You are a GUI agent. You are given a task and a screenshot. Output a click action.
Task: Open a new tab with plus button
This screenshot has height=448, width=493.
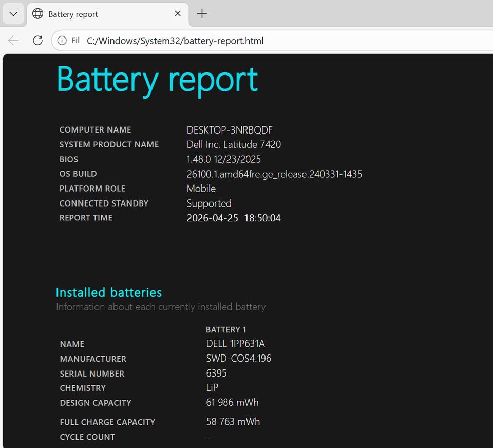click(202, 14)
